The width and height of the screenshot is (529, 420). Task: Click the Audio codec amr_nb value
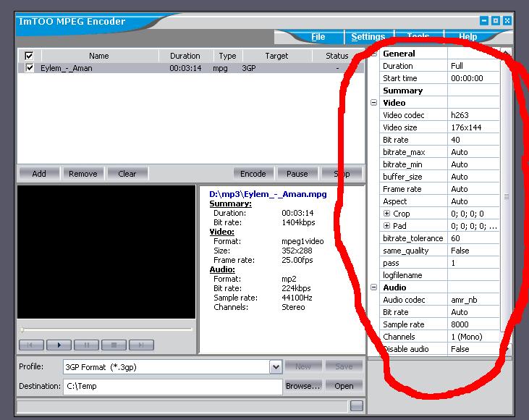(x=473, y=300)
